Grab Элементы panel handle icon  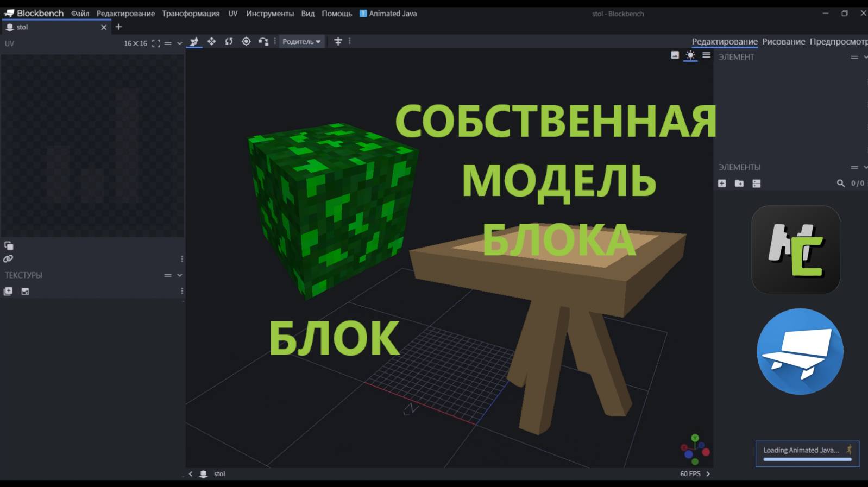tap(854, 167)
